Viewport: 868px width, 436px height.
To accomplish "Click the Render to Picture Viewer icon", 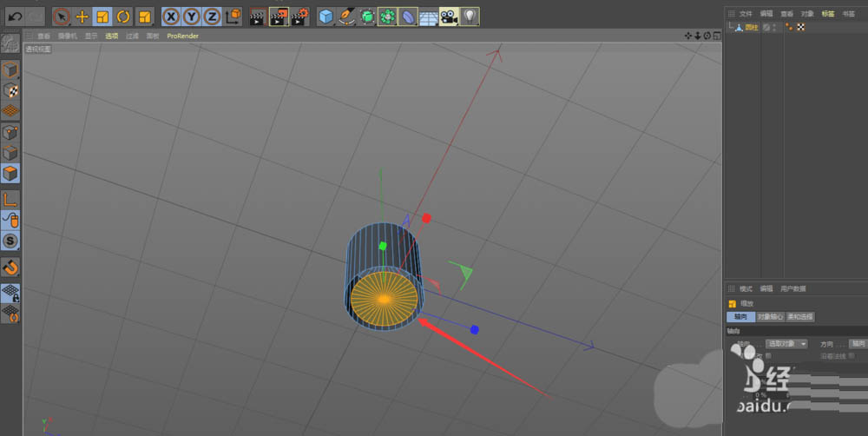I will pos(279,16).
